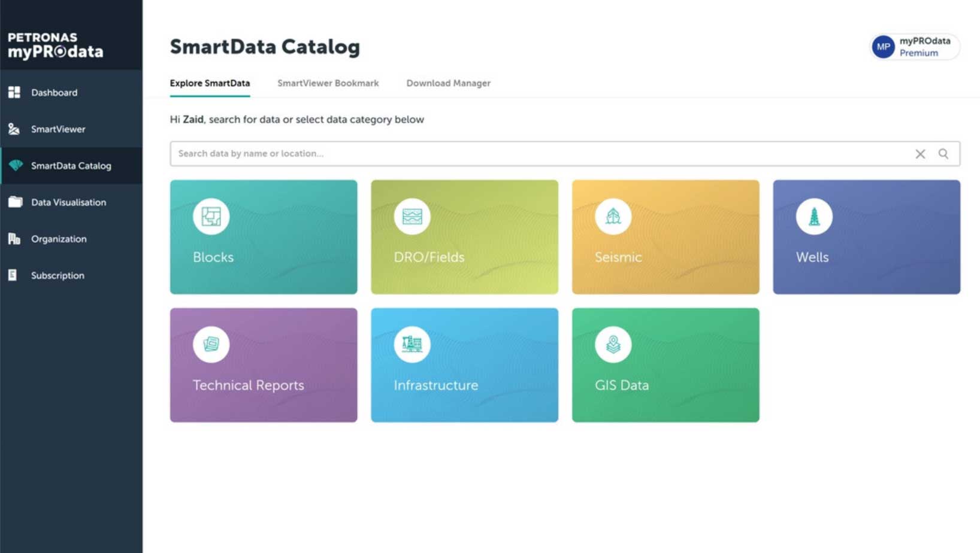980x553 pixels.
Task: Open the Download Manager tab
Action: coord(448,83)
